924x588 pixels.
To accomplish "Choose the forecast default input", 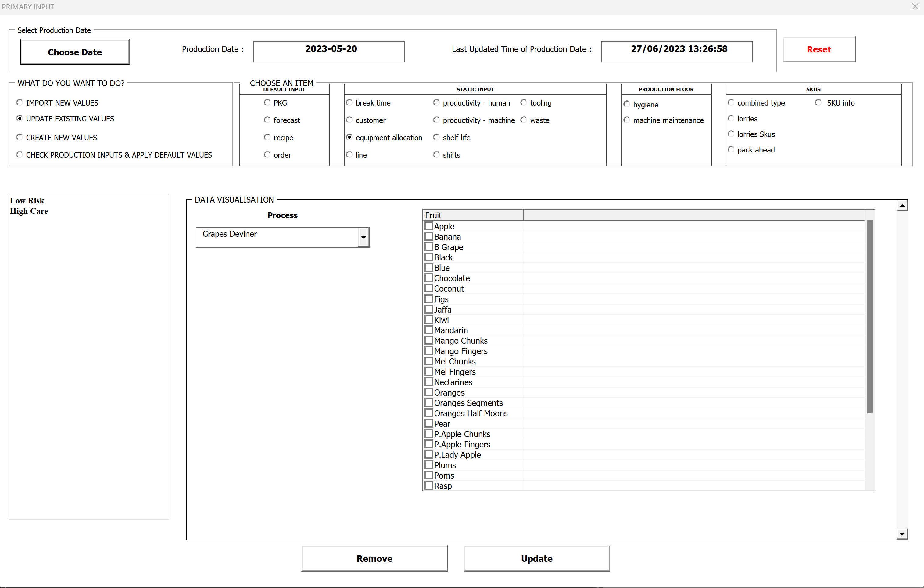I will tap(267, 120).
